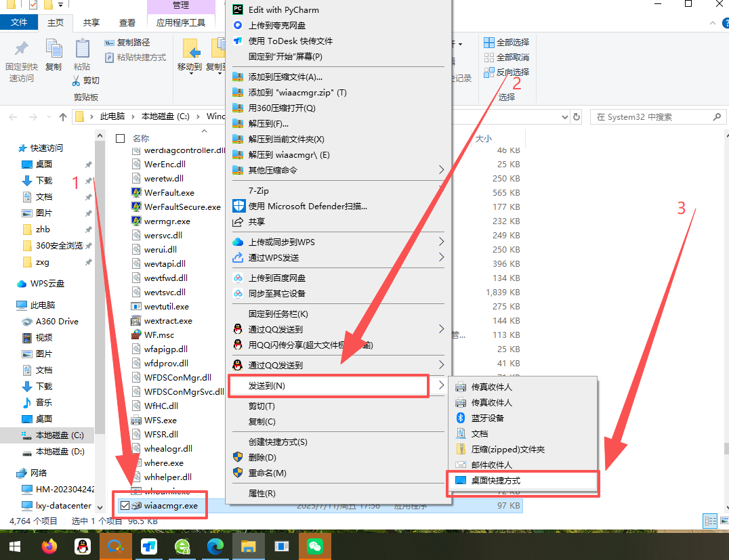
Task: Open Microsoft Edge from the taskbar
Action: [215, 546]
